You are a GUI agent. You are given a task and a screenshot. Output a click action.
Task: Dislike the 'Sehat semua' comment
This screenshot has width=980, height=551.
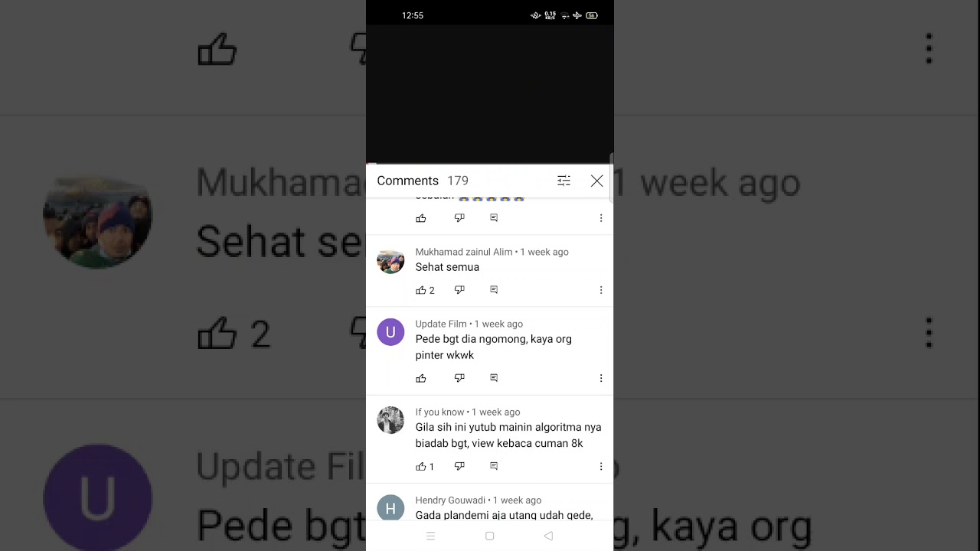tap(459, 290)
